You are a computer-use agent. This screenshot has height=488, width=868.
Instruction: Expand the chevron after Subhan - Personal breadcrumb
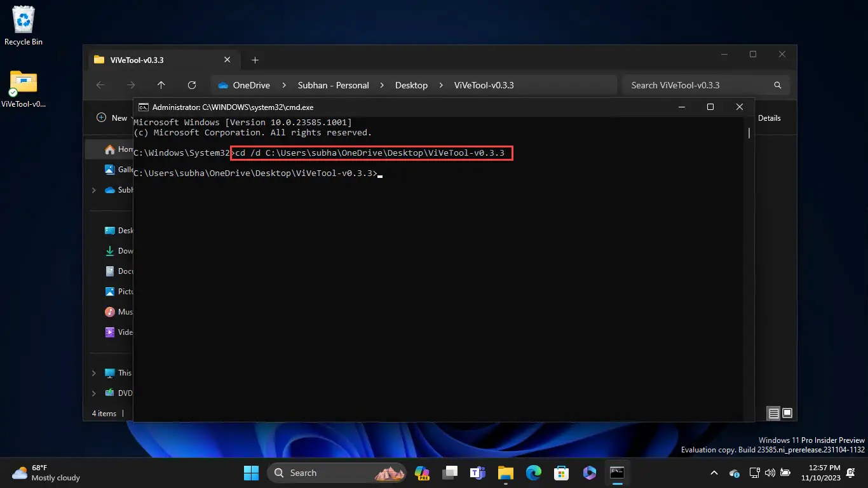(382, 85)
